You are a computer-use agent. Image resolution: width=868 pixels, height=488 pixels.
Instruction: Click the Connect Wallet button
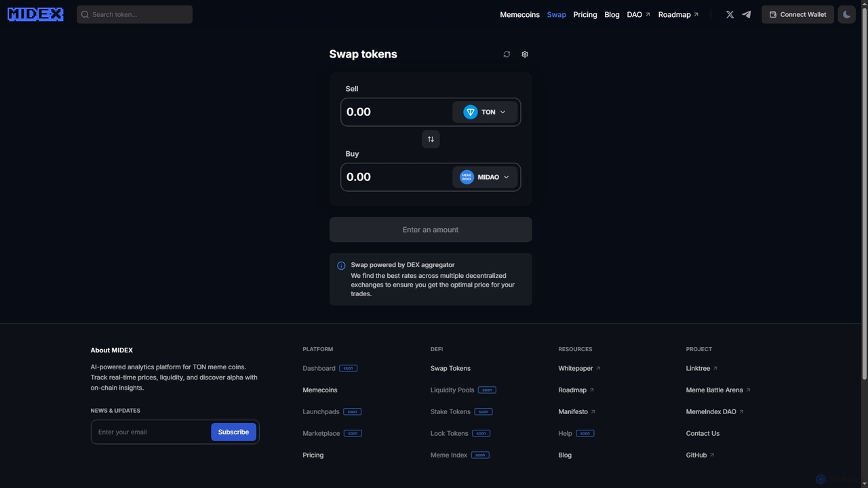[x=797, y=14]
